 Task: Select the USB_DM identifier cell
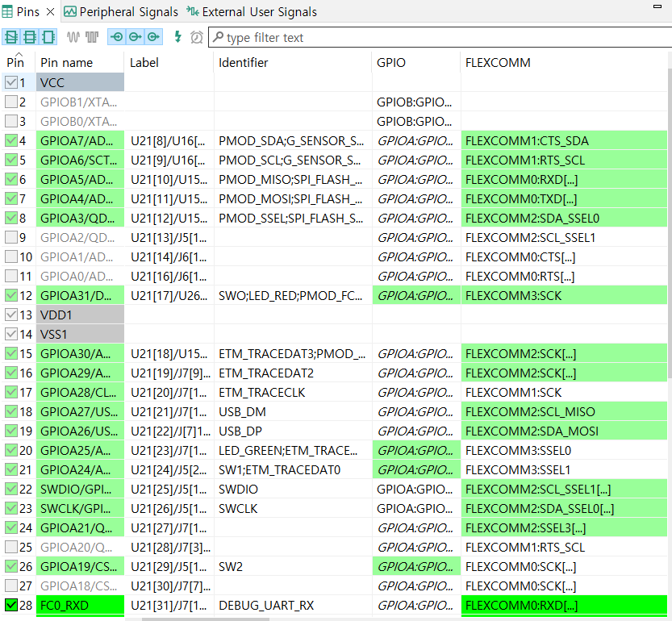tap(293, 411)
